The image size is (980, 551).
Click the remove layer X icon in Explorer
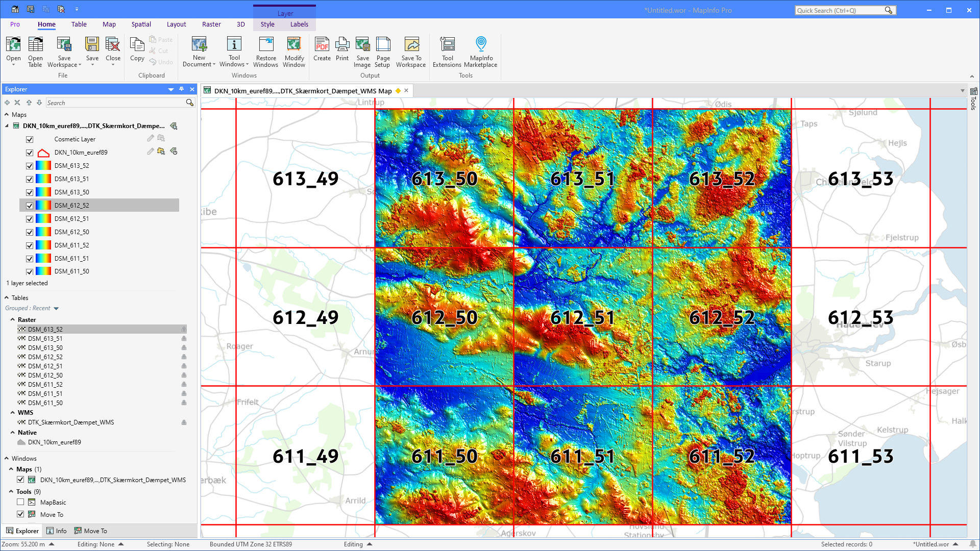pyautogui.click(x=17, y=103)
